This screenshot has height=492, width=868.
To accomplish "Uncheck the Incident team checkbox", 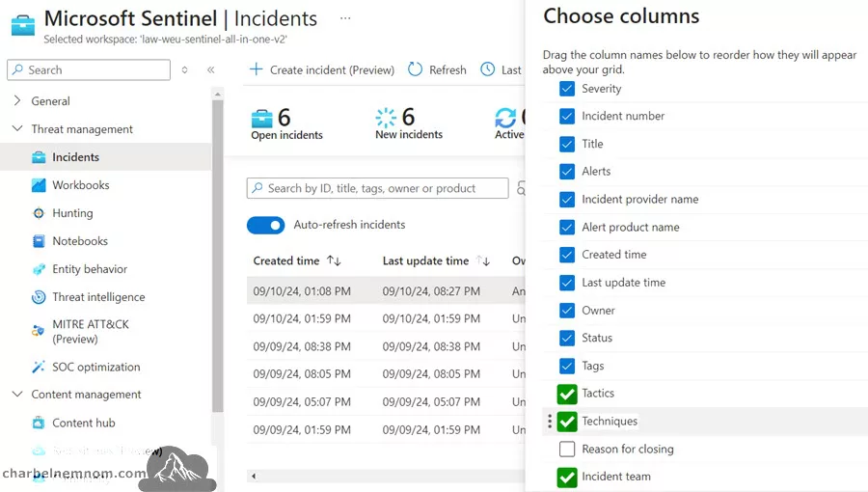I will tap(567, 477).
